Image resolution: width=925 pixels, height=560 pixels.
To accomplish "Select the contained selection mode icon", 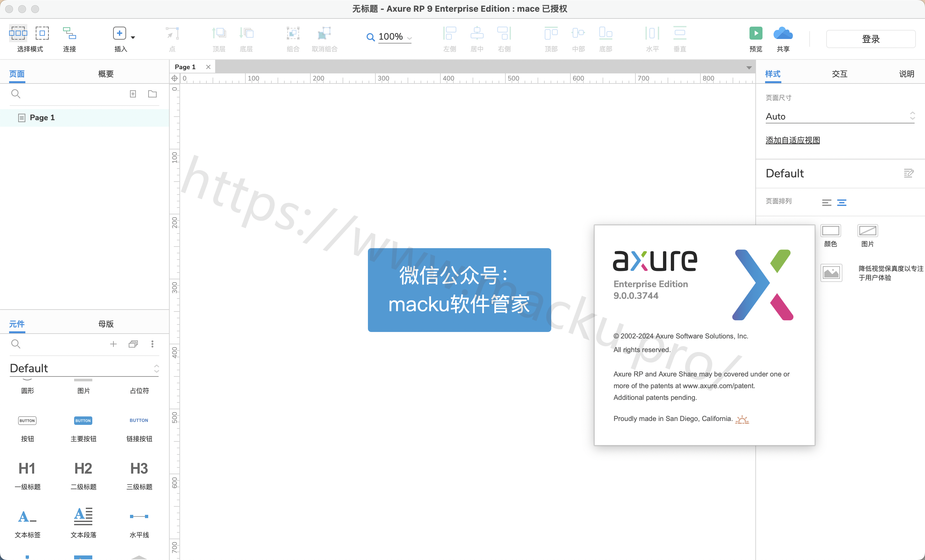I will pyautogui.click(x=42, y=33).
